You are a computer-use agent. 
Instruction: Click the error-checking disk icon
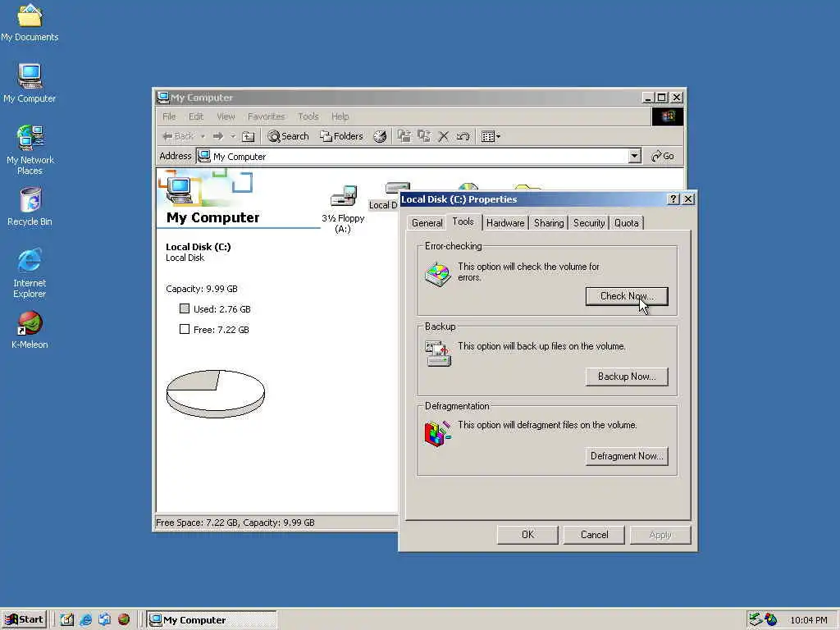[438, 274]
